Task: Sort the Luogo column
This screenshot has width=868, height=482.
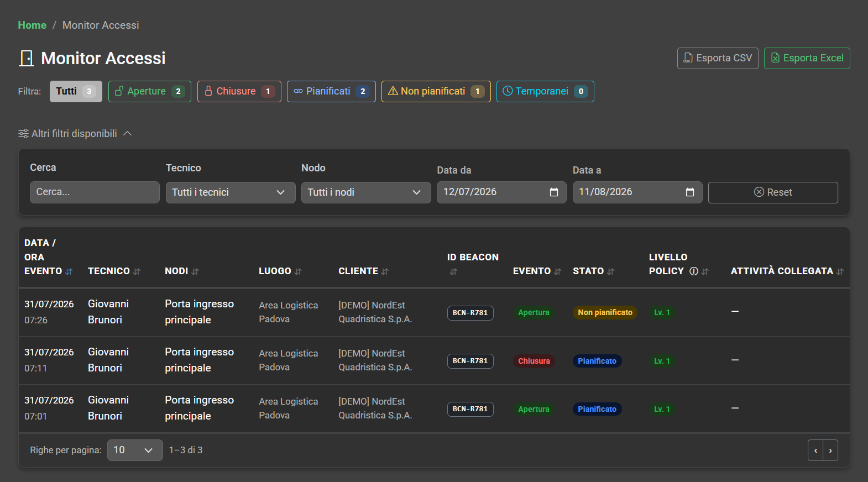Action: (x=298, y=271)
